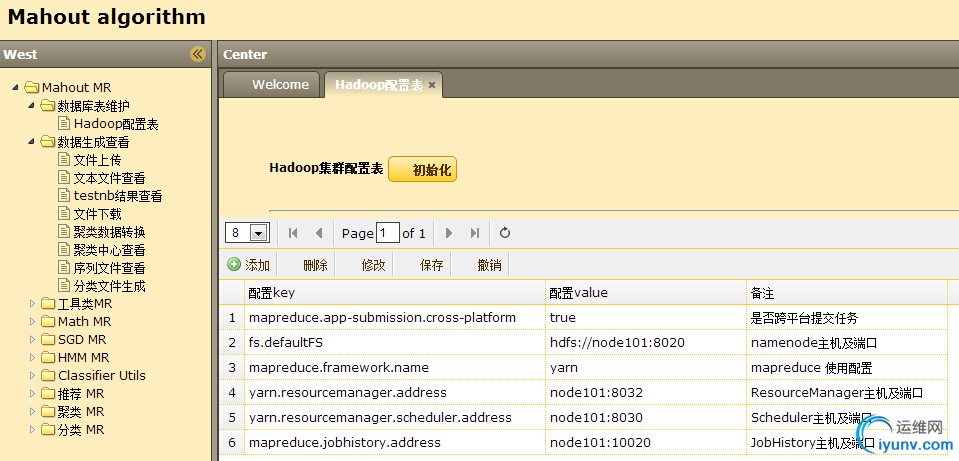Go to the last page in the pager
Viewport: 959px width, 461px height.
[x=475, y=233]
